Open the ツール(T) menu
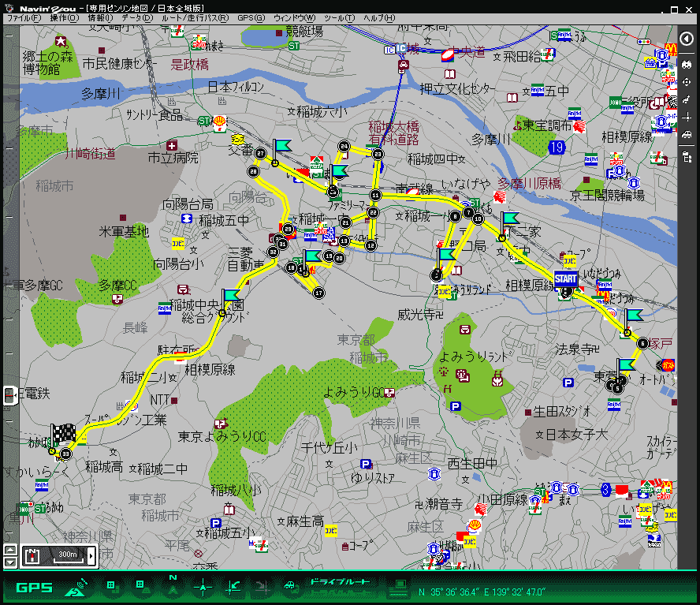The image size is (700, 605). click(x=339, y=18)
